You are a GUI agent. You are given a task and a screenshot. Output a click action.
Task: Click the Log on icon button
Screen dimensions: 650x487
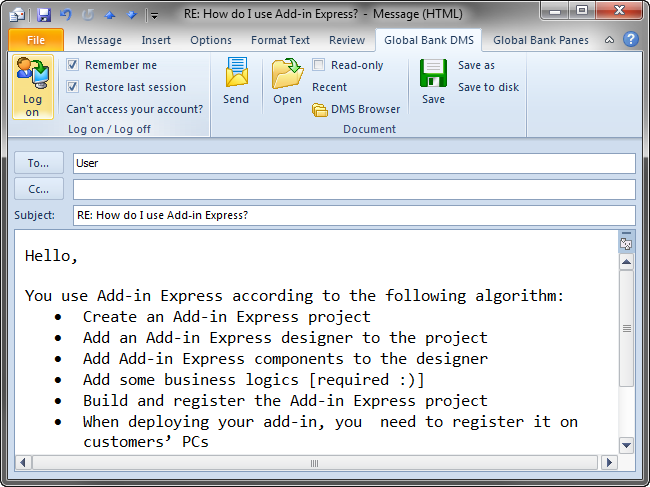pos(33,87)
